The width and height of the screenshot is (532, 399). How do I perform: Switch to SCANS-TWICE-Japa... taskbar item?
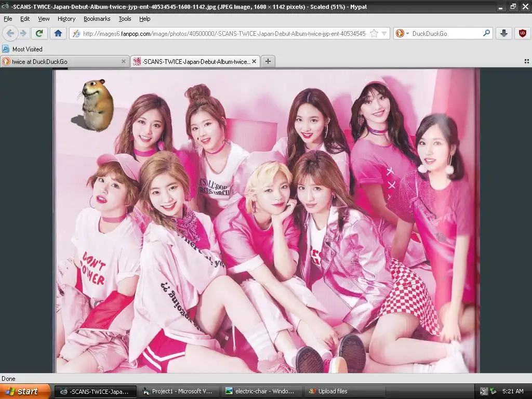(x=96, y=392)
